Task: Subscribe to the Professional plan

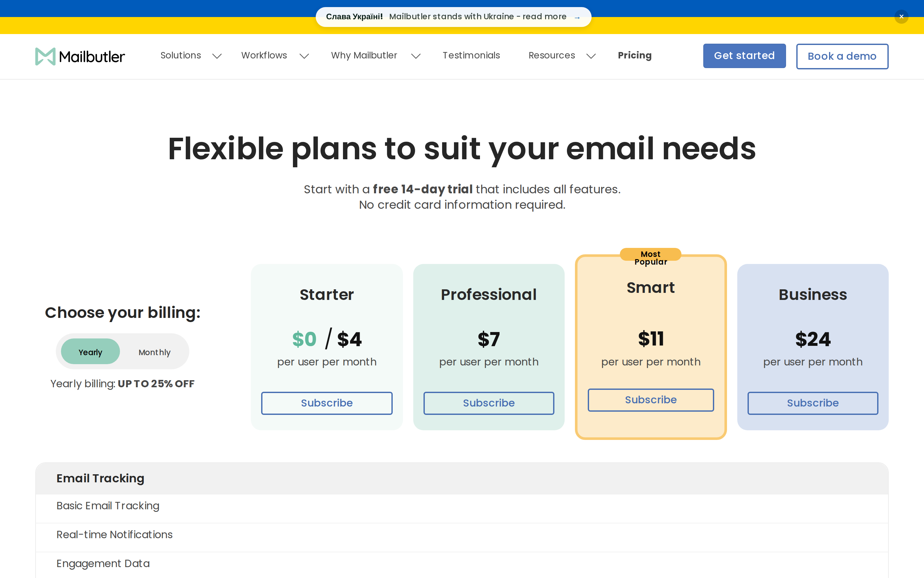Action: coord(489,403)
